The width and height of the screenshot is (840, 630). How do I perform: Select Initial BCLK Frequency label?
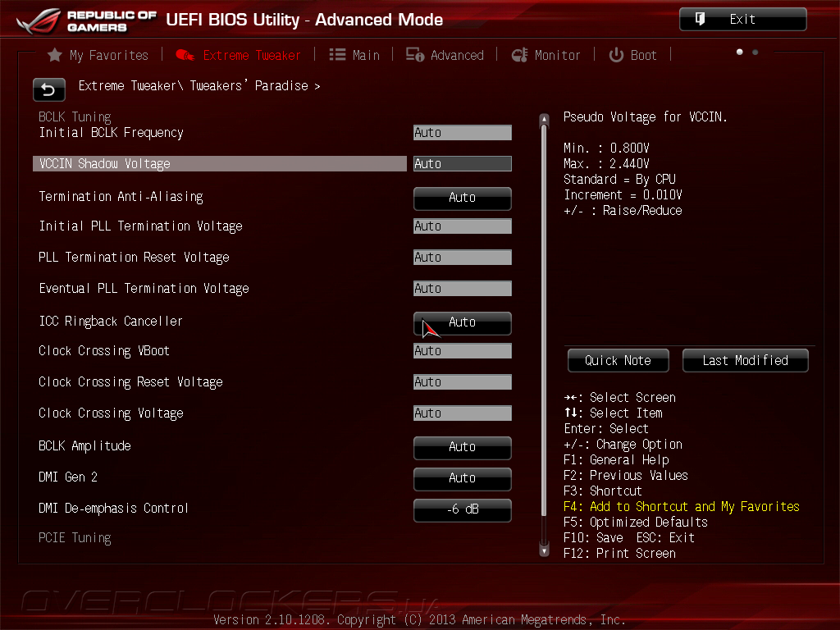click(x=111, y=133)
